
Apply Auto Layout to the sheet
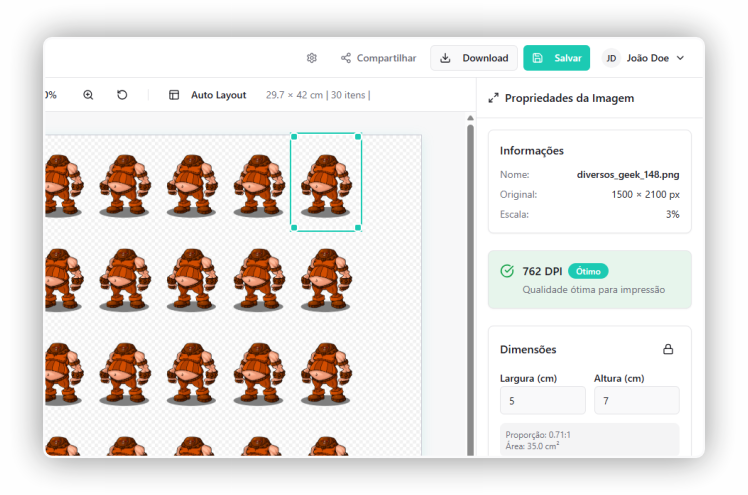[x=208, y=95]
